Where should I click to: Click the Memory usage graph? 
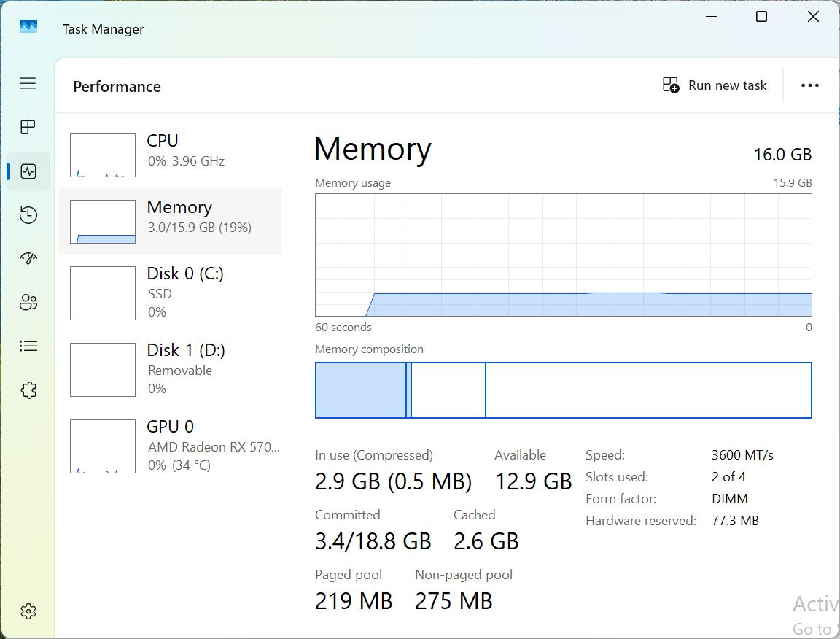pyautogui.click(x=564, y=255)
